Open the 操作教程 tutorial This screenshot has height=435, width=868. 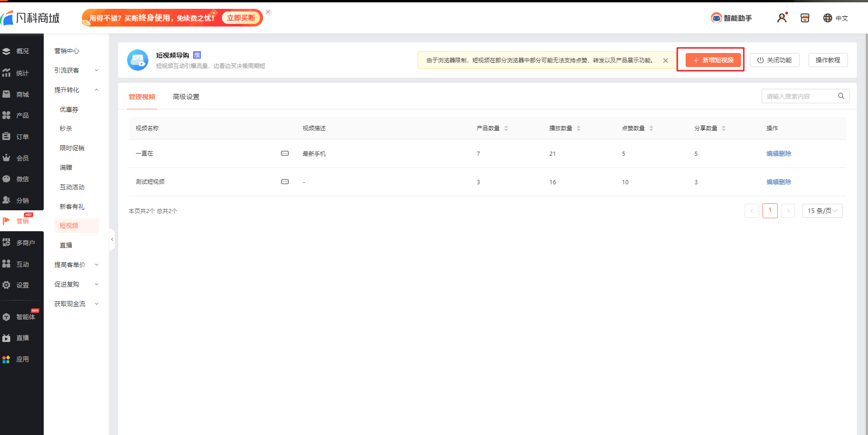828,60
